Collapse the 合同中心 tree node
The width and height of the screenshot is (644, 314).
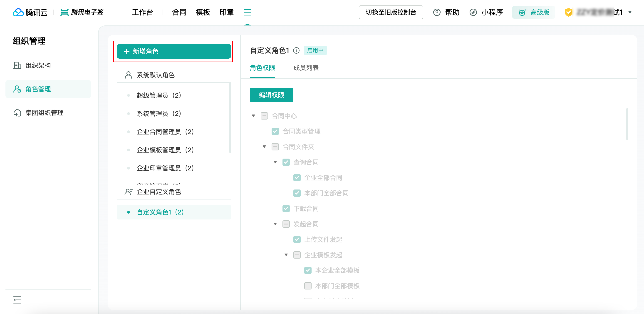pyautogui.click(x=253, y=116)
